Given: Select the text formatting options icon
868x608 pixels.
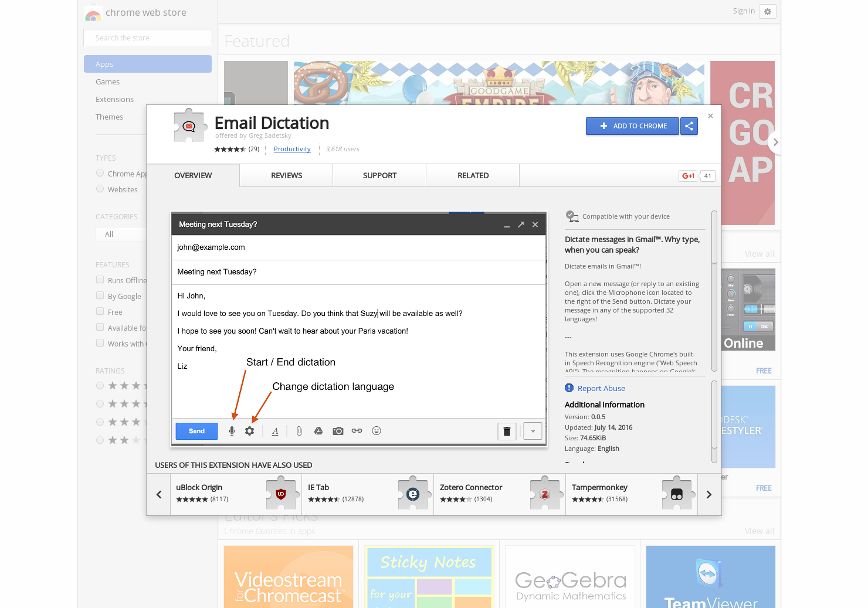Looking at the screenshot, I should tap(275, 430).
